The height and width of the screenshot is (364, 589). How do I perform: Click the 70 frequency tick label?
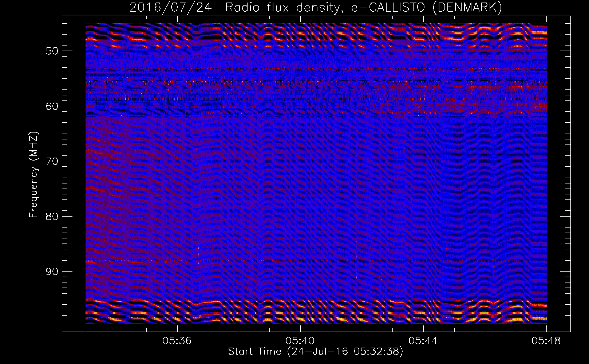pyautogui.click(x=52, y=161)
